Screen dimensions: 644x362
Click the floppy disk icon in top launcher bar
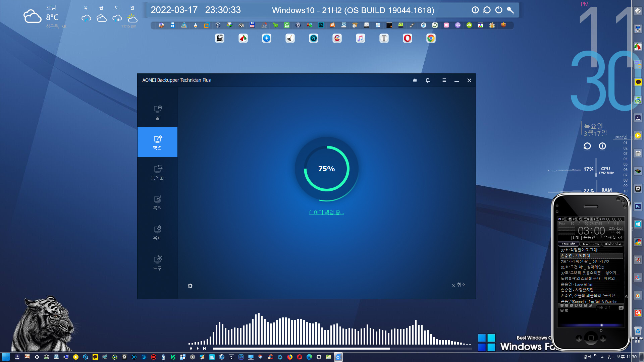coord(252,25)
